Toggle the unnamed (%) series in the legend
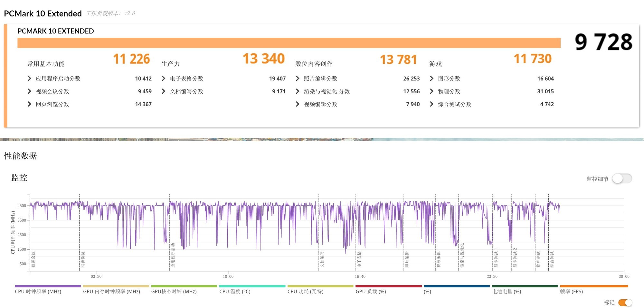The width and height of the screenshot is (644, 308). 456,286
